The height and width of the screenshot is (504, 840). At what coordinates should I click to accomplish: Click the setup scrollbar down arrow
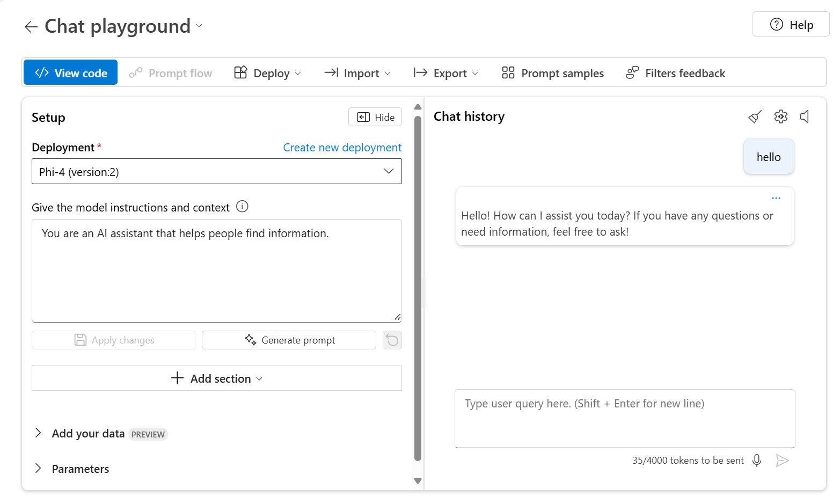click(418, 481)
